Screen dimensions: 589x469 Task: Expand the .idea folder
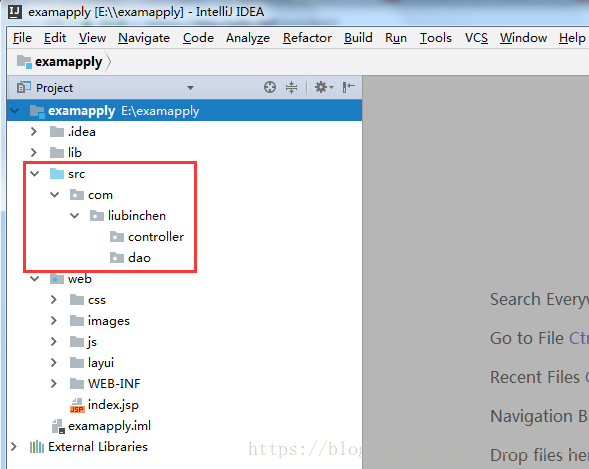[x=34, y=132]
